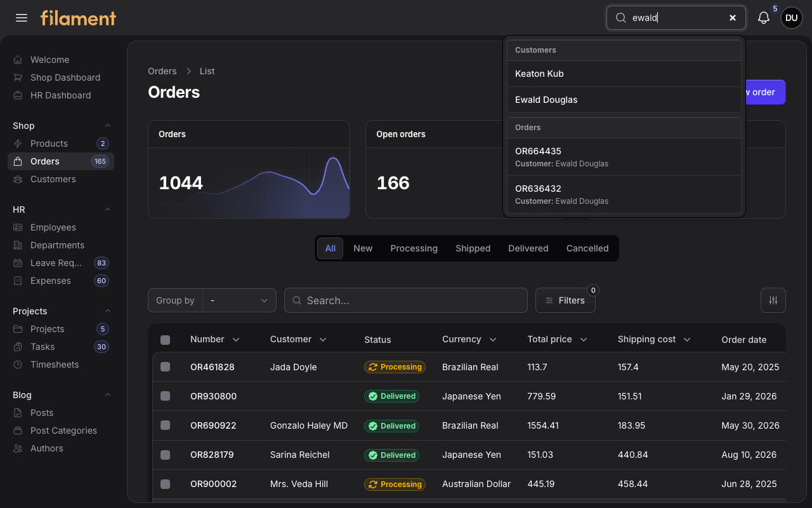Image resolution: width=812 pixels, height=508 pixels.
Task: Click the Leave Requests calendar icon
Action: click(18, 263)
